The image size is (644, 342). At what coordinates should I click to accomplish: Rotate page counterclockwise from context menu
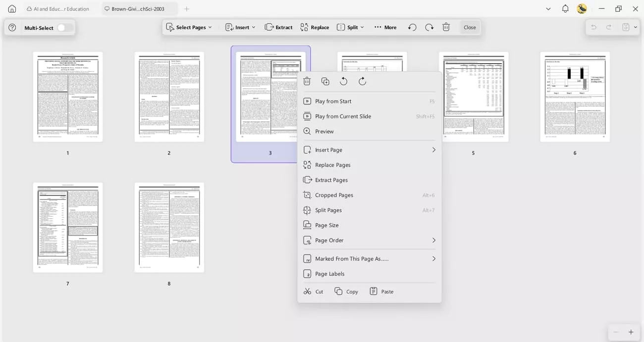(344, 81)
